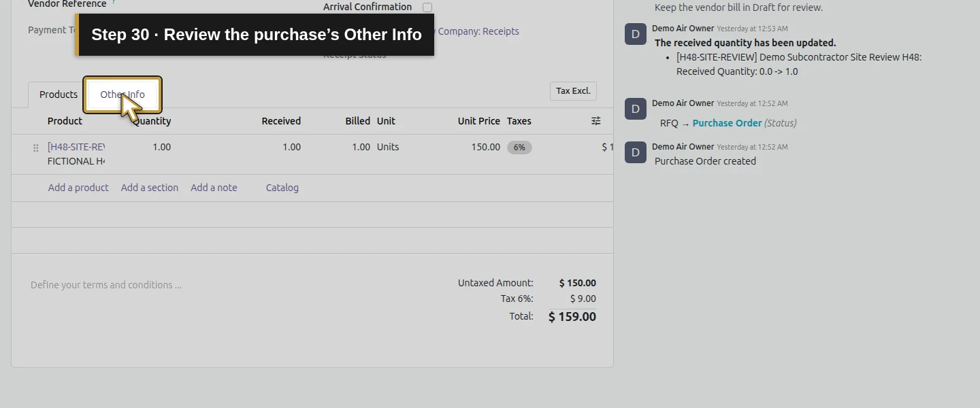Edit the 1.00 value under Quantity
Image resolution: width=980 pixels, height=408 pixels.
(162, 147)
